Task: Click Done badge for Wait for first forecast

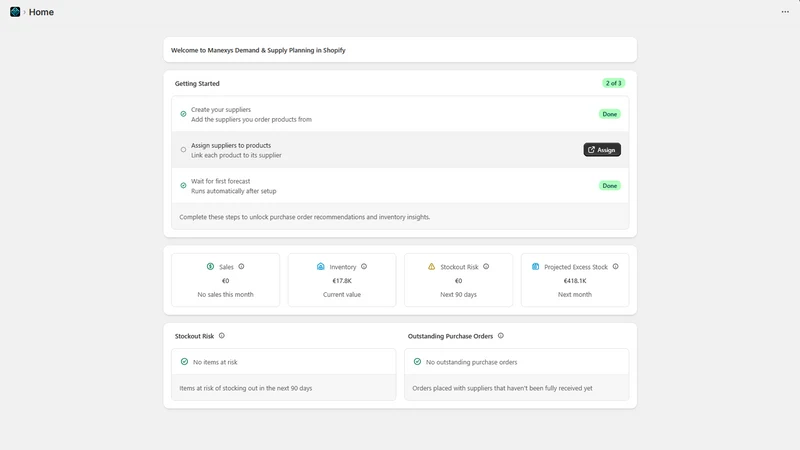Action: pos(610,185)
